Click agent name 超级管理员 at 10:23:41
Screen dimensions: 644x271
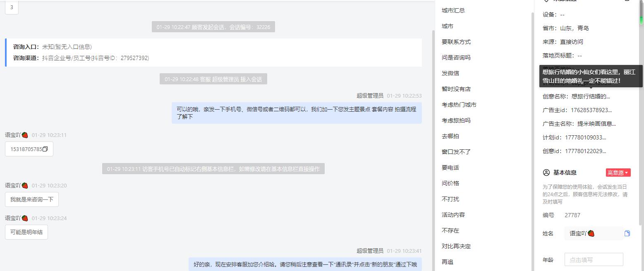point(370,251)
